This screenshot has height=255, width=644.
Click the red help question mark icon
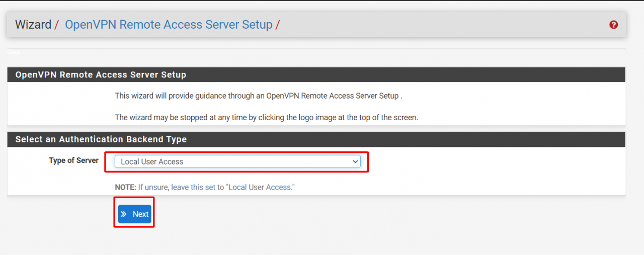click(x=613, y=25)
